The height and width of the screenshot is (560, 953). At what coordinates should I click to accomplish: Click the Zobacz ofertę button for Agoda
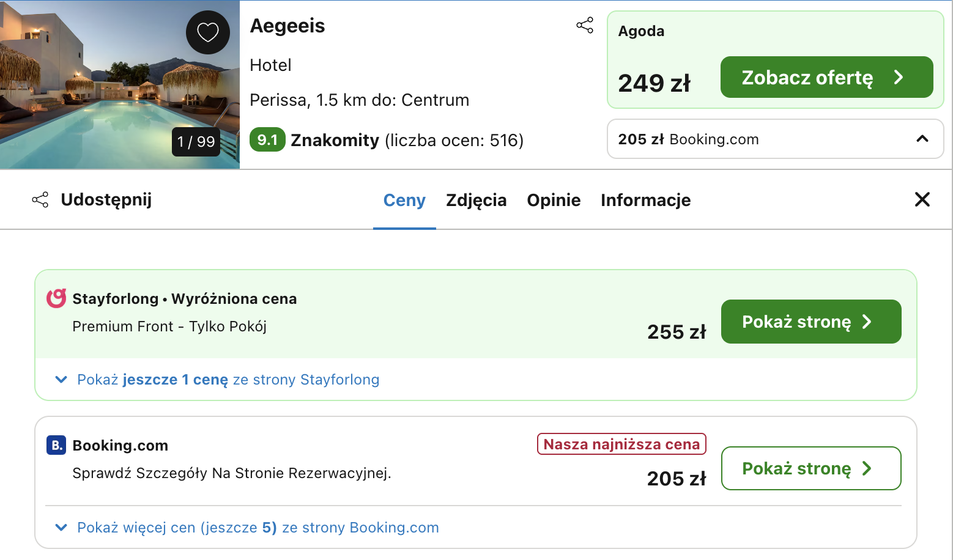coord(826,77)
